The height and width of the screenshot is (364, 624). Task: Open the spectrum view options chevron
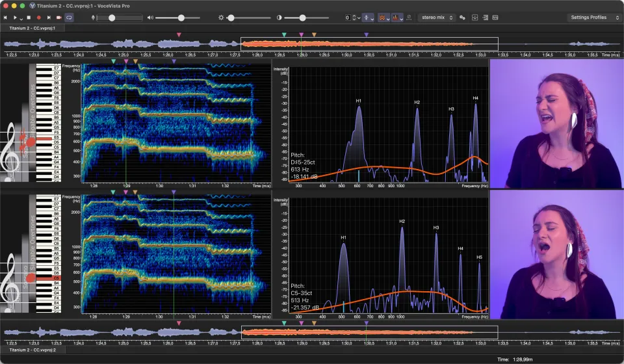pyautogui.click(x=401, y=19)
